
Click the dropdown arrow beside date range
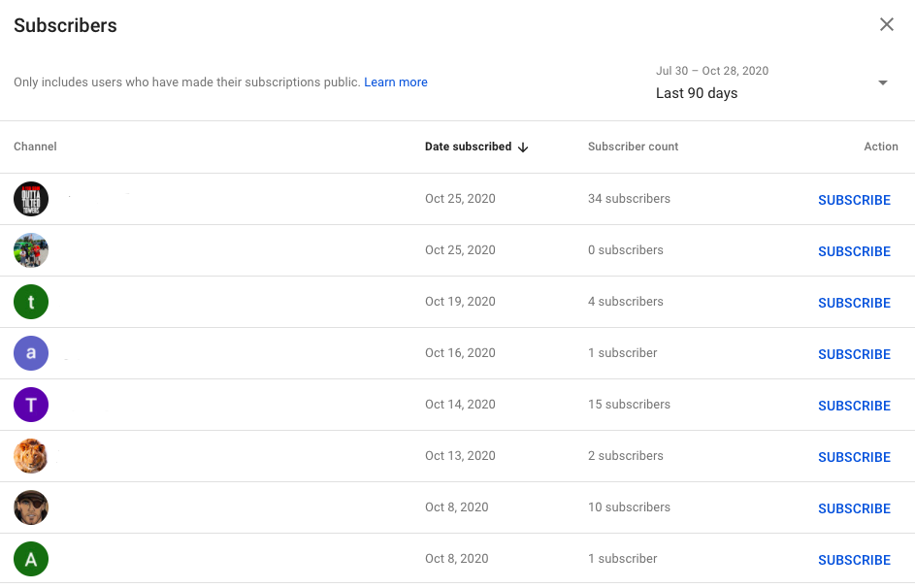tap(882, 82)
